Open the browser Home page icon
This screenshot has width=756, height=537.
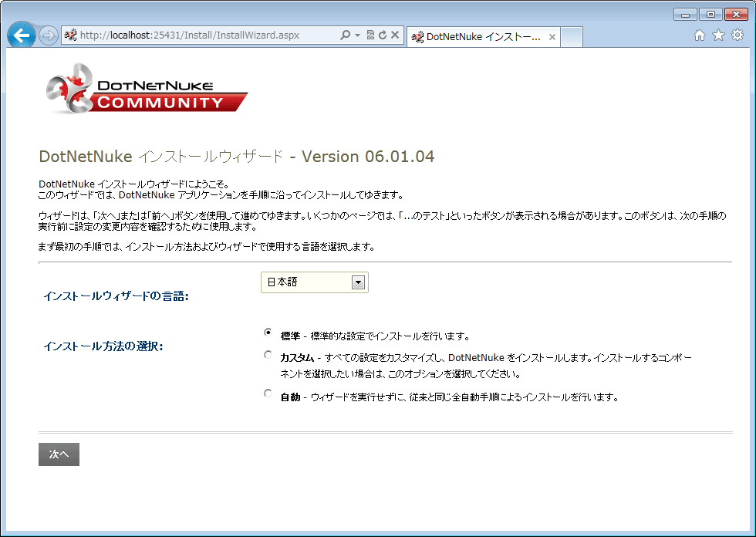point(700,35)
